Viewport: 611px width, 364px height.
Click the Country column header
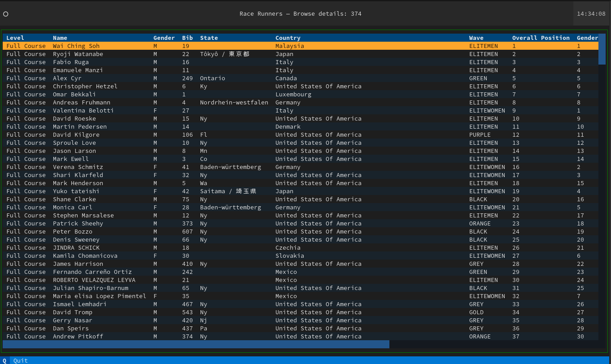tap(288, 38)
